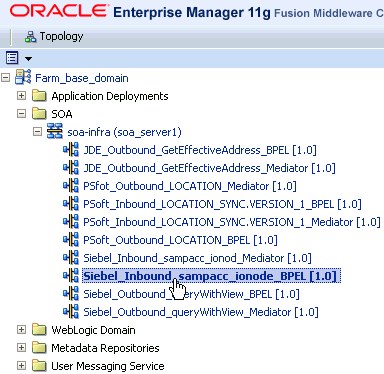
Task: Click composite icon for PSoft_Outbound_LOCATION_BPEL
Action: tap(71, 240)
